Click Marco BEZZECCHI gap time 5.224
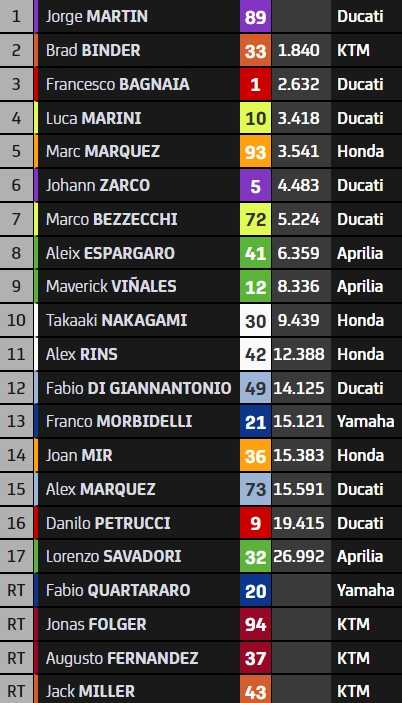The height and width of the screenshot is (703, 402). pos(298,219)
